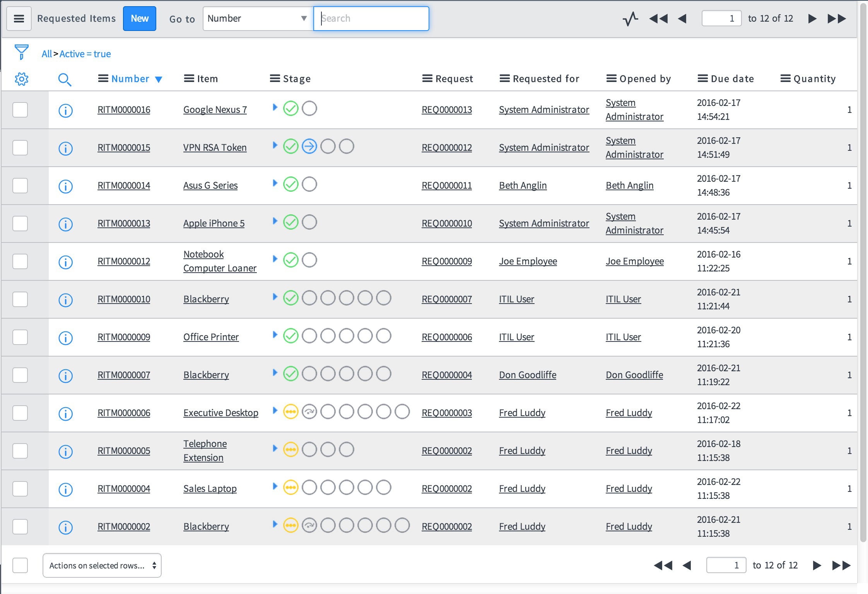The image size is (868, 594).
Task: Select the checkbox for RITM0000016
Action: [x=20, y=110]
